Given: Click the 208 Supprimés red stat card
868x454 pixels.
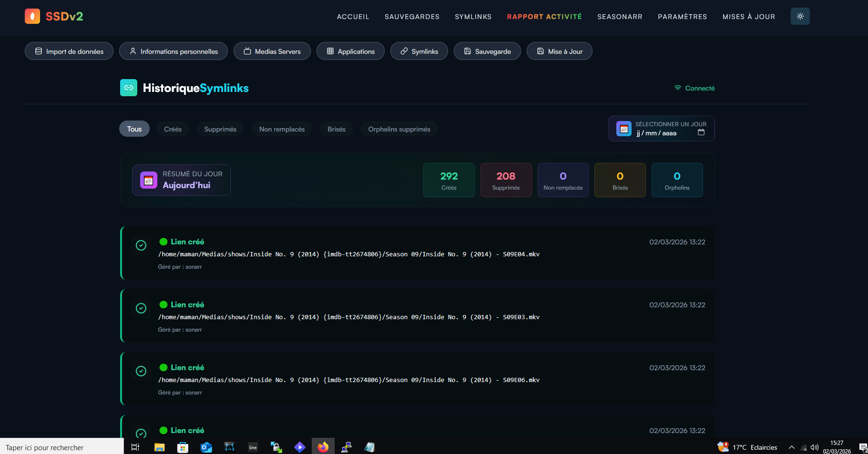Looking at the screenshot, I should (x=506, y=180).
